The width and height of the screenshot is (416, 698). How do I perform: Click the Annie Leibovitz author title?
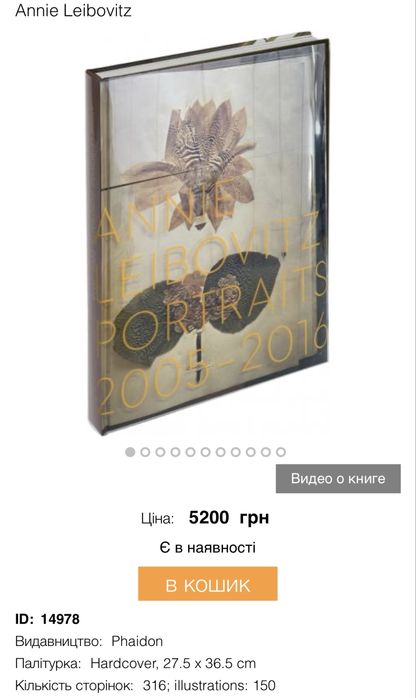coord(73,10)
